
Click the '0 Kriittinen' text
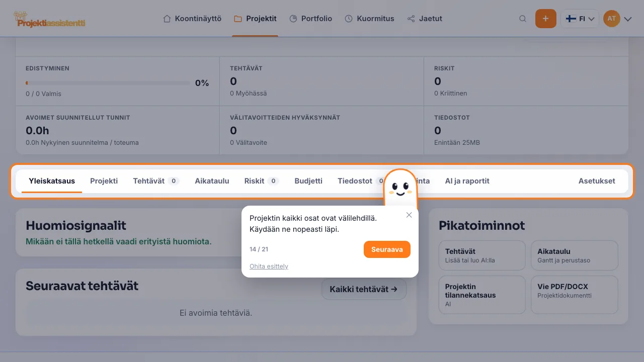tap(451, 94)
